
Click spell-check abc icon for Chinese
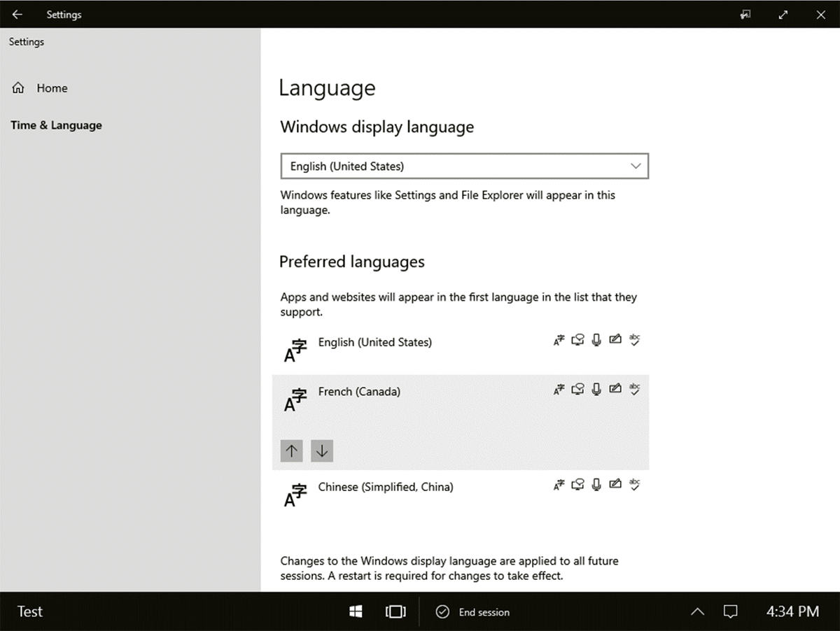click(635, 484)
